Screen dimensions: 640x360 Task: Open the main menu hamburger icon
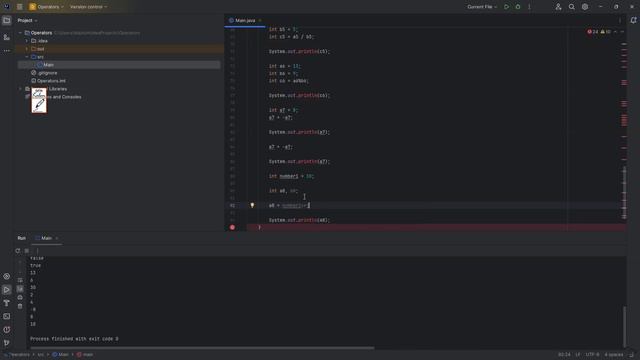click(x=19, y=7)
